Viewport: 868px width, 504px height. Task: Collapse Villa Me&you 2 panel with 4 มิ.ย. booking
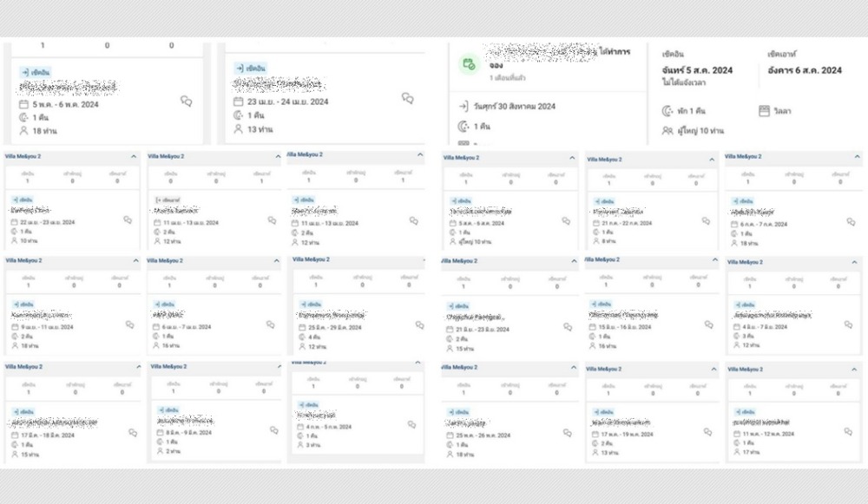[x=854, y=262]
